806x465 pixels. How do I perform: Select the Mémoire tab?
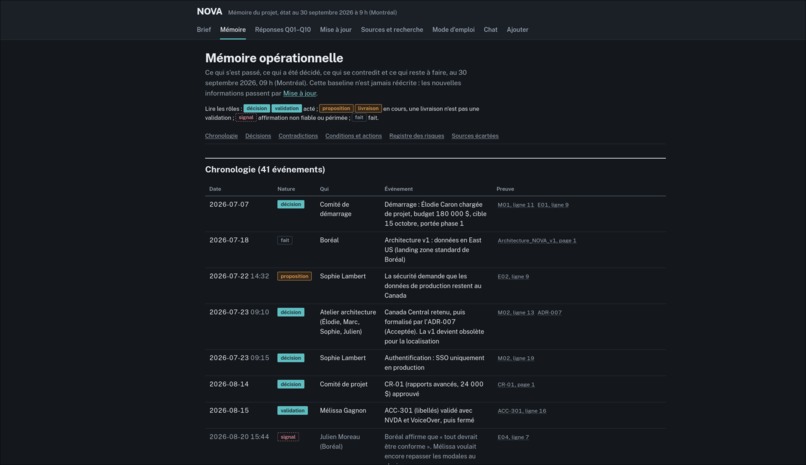233,30
